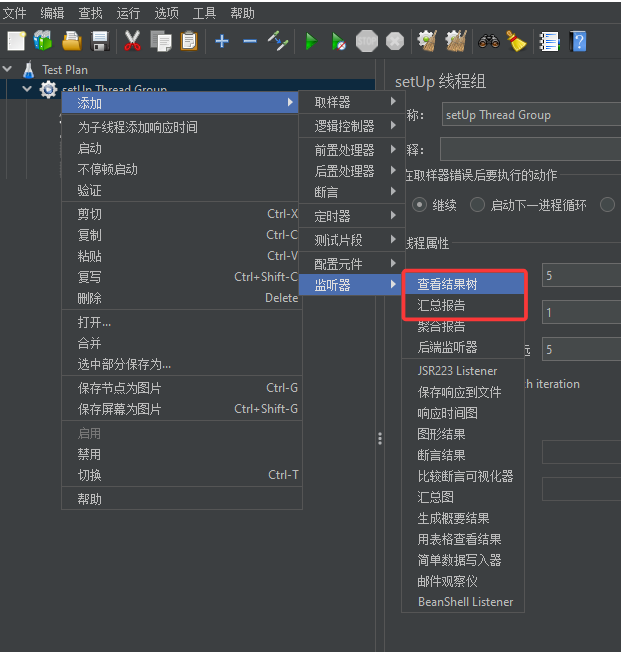Open the 运行 menu
This screenshot has height=652, width=621.
pyautogui.click(x=128, y=13)
